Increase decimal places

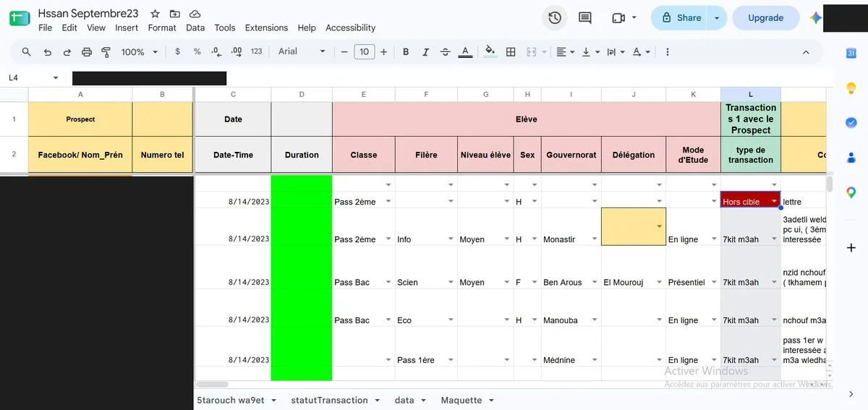coord(237,52)
